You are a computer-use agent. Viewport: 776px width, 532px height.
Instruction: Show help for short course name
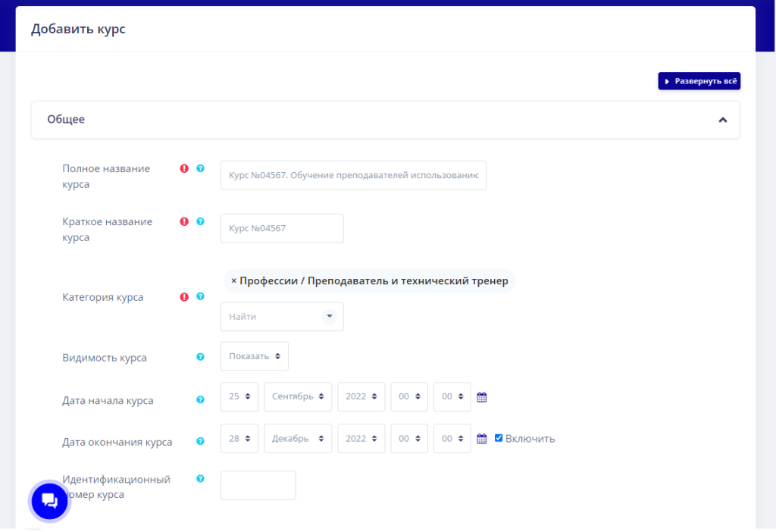coord(200,221)
